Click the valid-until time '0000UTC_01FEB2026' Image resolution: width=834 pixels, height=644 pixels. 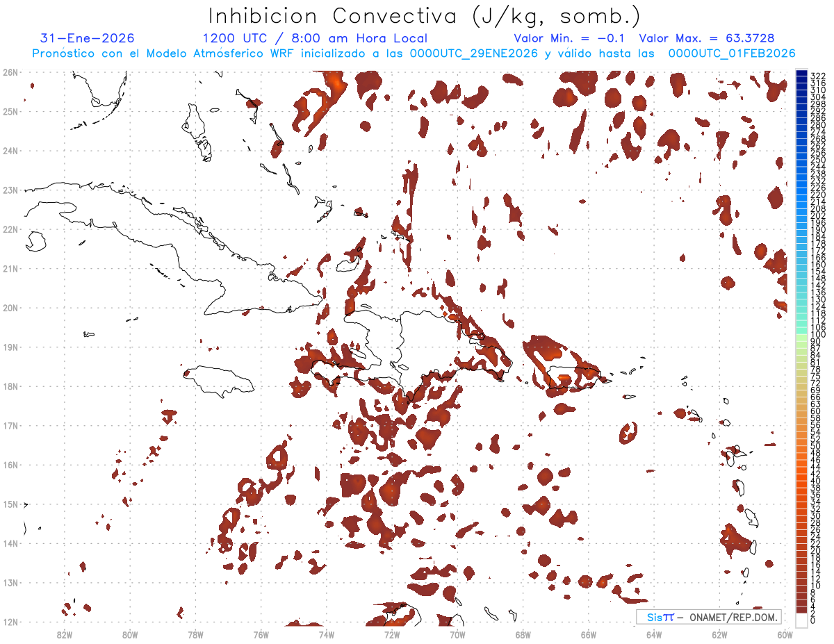[731, 53]
